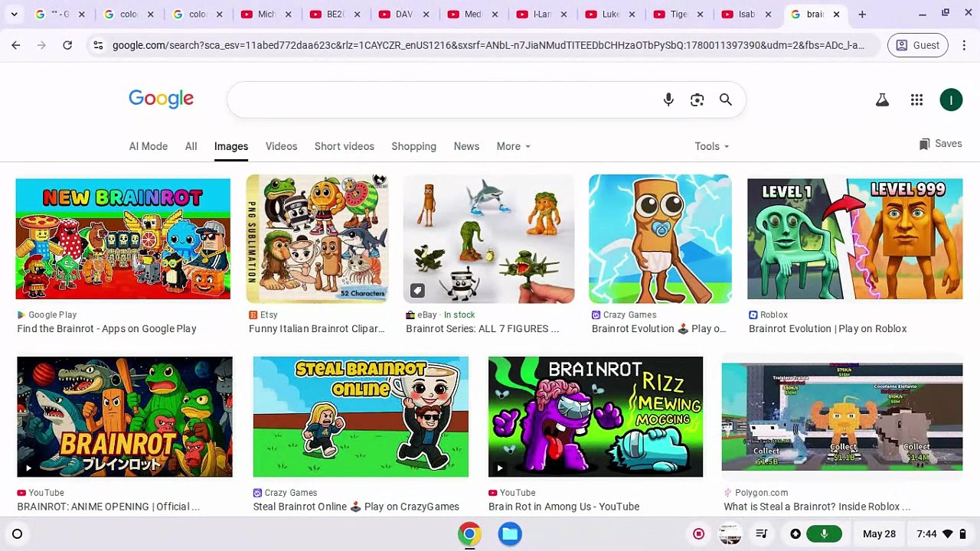980x551 pixels.
Task: Open Google Lens image search
Action: click(697, 99)
